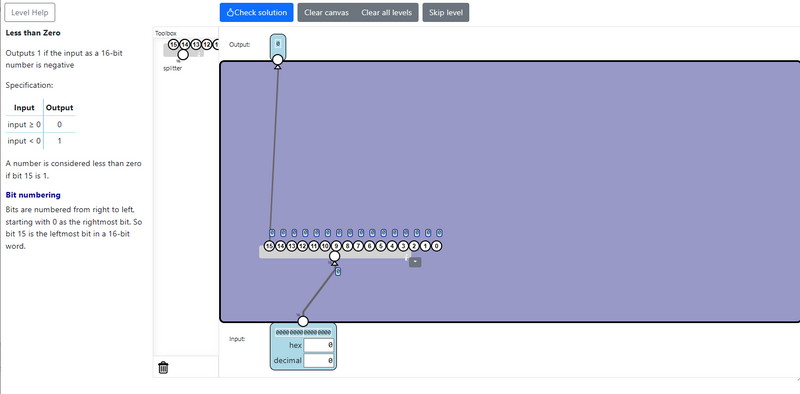
Task: Click the output value display box
Action: coord(278,44)
